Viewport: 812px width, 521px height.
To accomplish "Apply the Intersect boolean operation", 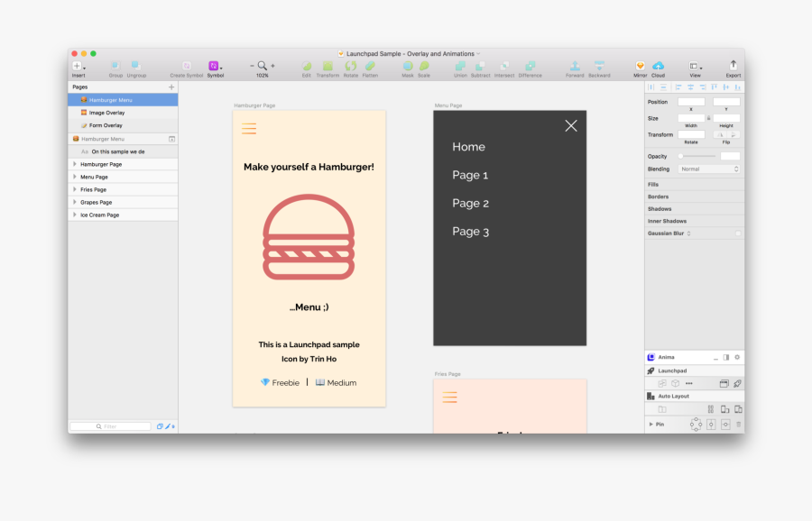I will coord(503,66).
